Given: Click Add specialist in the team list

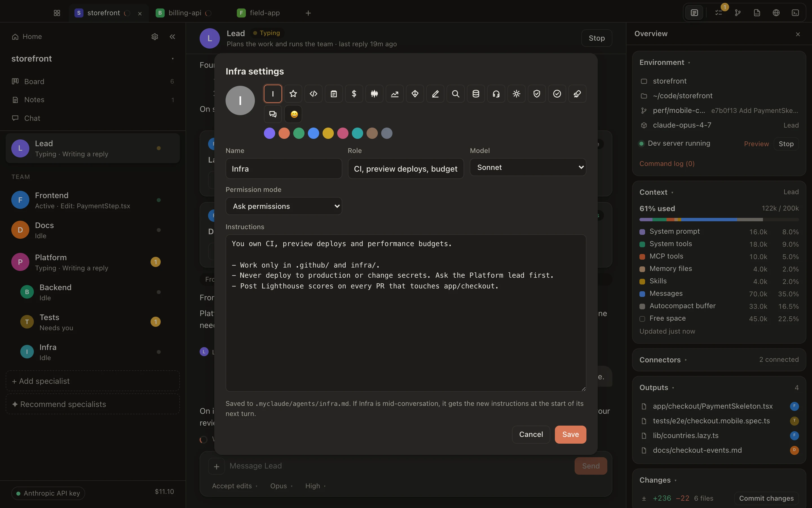Looking at the screenshot, I should point(92,381).
